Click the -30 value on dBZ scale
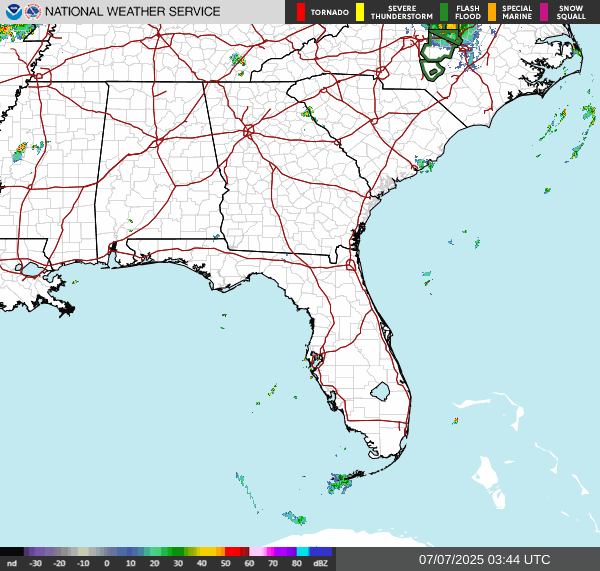The width and height of the screenshot is (600, 571). [36, 563]
